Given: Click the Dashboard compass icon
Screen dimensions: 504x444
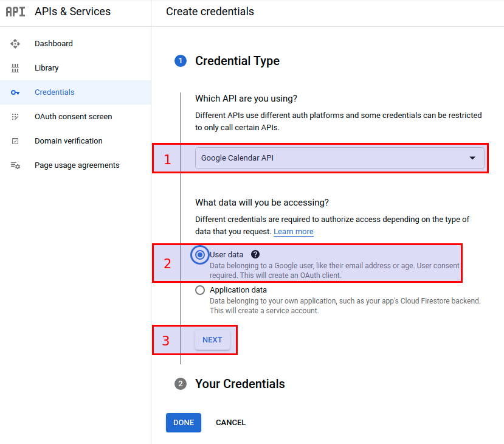Looking at the screenshot, I should (15, 43).
